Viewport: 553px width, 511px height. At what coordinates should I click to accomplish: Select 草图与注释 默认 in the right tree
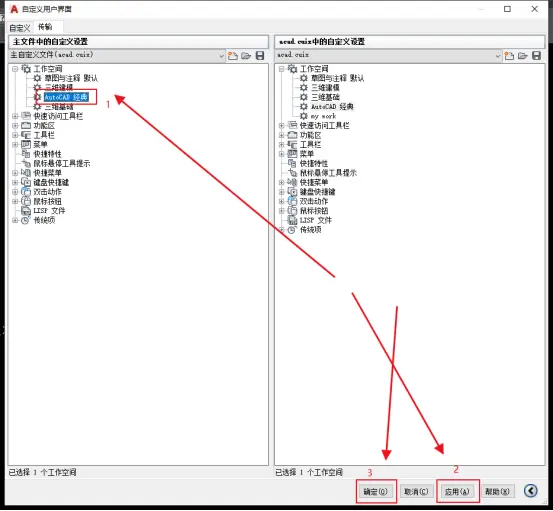[337, 78]
